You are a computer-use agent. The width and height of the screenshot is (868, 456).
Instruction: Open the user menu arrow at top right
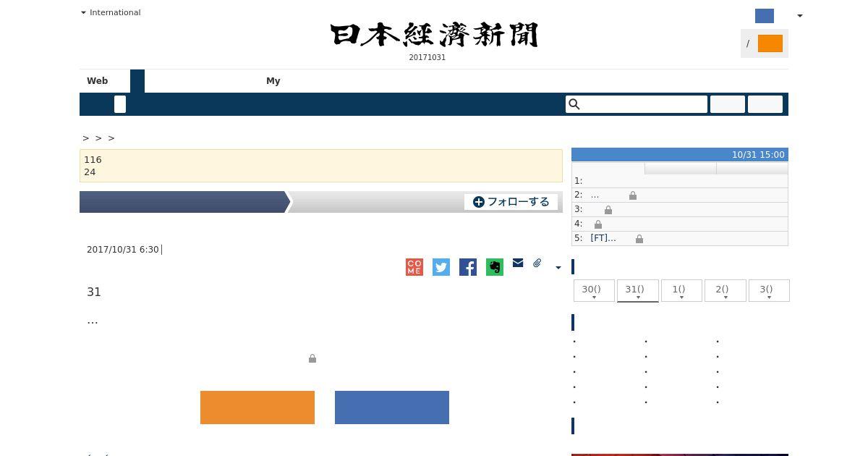click(799, 16)
